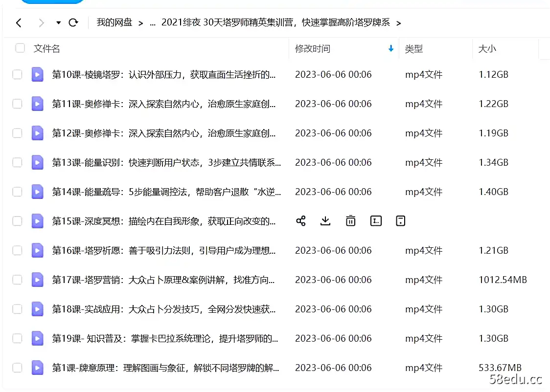Screen dimensions: 550x392
Task: Click the trash icon to delete 第15课
Action: tap(350, 221)
